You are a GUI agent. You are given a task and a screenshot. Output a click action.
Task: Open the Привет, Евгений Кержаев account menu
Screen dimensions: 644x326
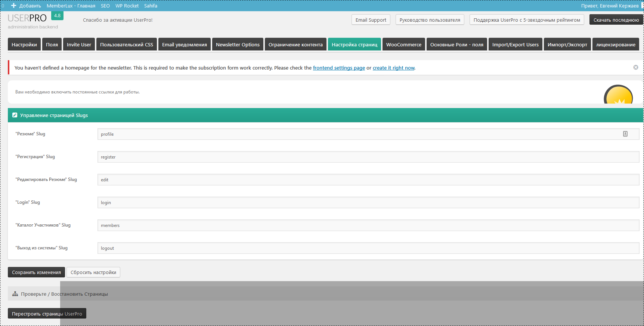(610, 6)
